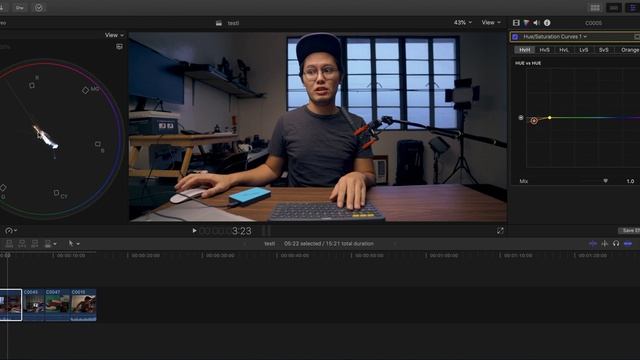Open the Audio inspector speaker icon
Screen dimensions: 640x360
536,23
